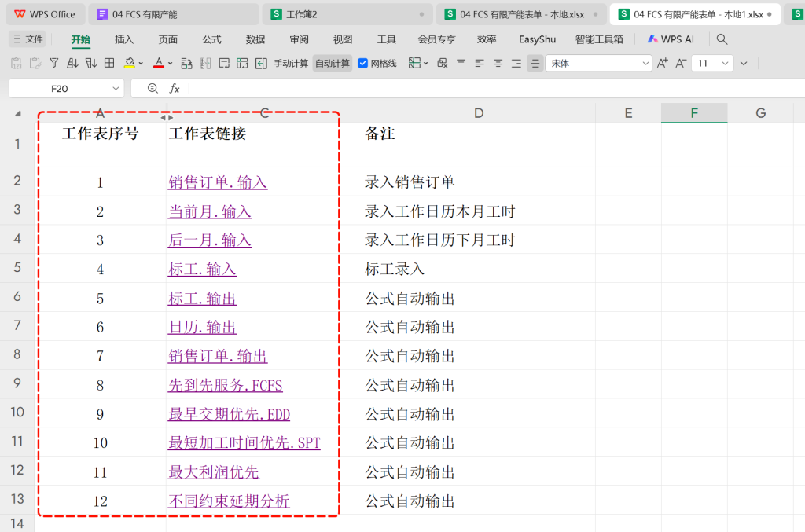Open the 视图 ribbon tab
The width and height of the screenshot is (805, 532).
coord(343,39)
